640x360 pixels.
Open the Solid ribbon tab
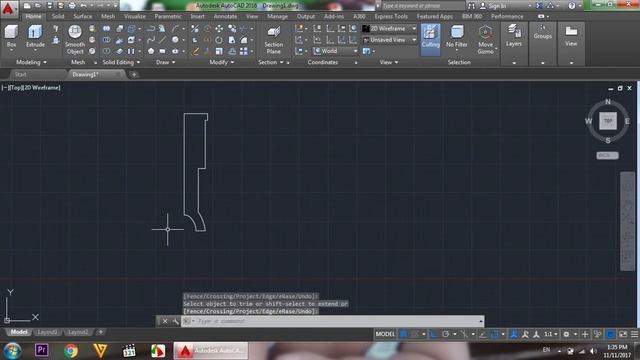[x=58, y=16]
